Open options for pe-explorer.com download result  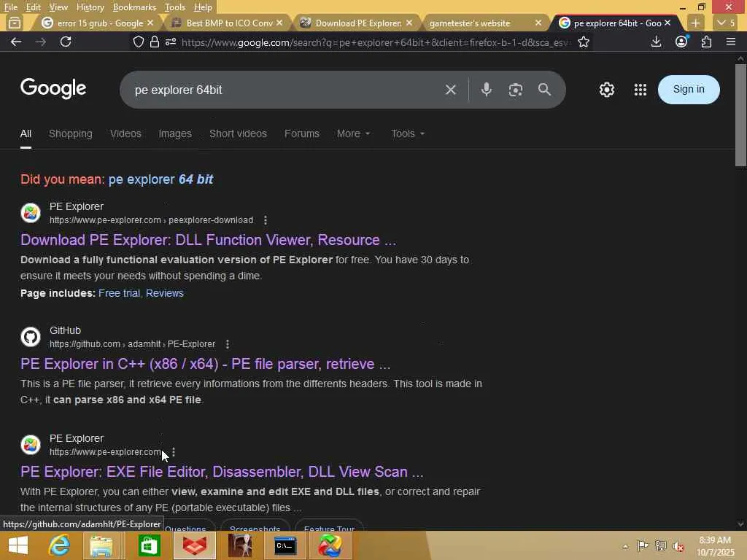[x=266, y=220]
